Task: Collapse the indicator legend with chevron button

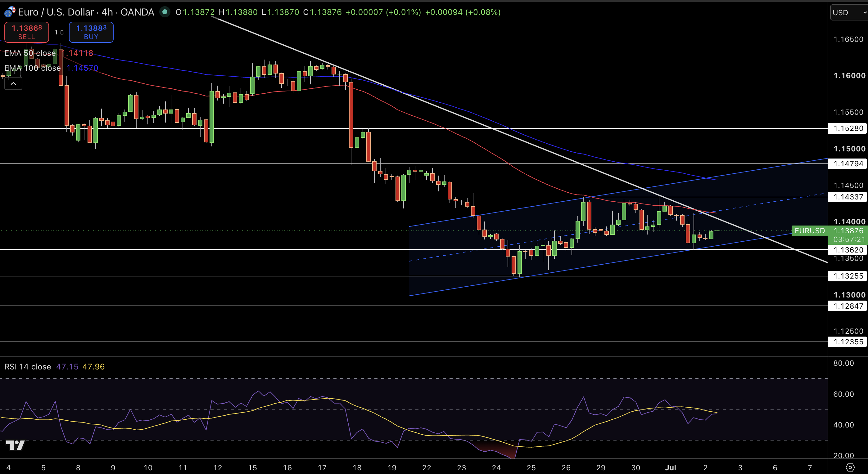Action: pyautogui.click(x=13, y=83)
